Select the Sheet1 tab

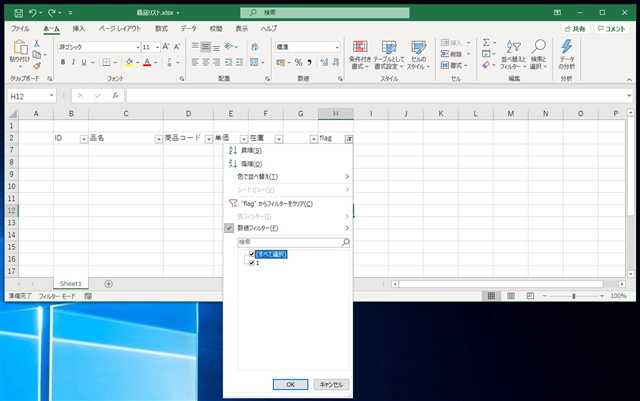(x=71, y=283)
